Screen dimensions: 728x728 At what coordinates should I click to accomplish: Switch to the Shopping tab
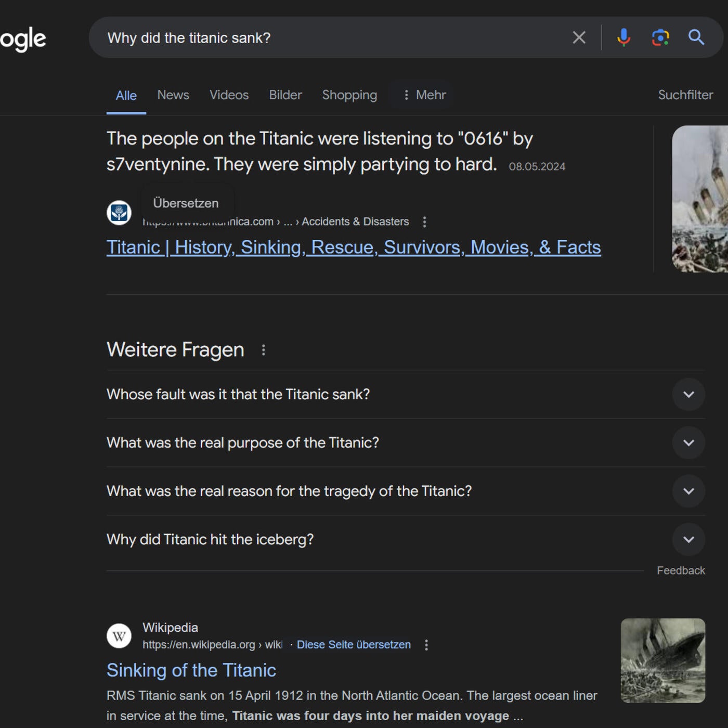pos(349,95)
